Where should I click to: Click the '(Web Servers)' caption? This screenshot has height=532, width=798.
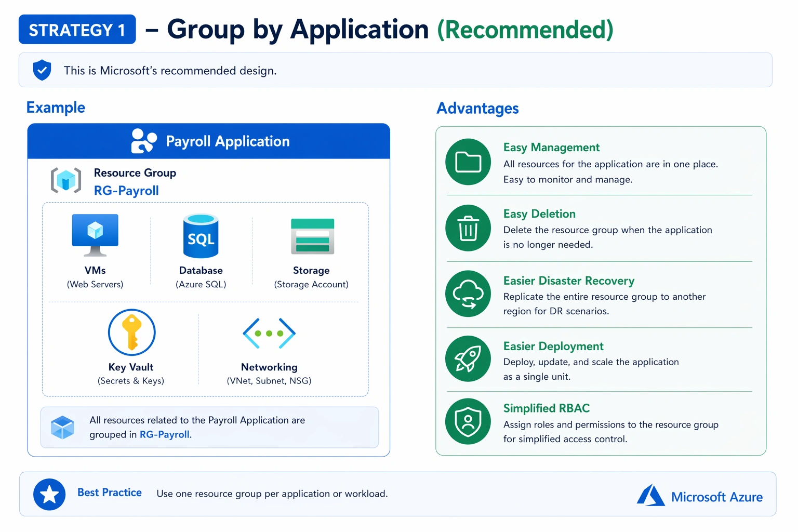point(95,284)
